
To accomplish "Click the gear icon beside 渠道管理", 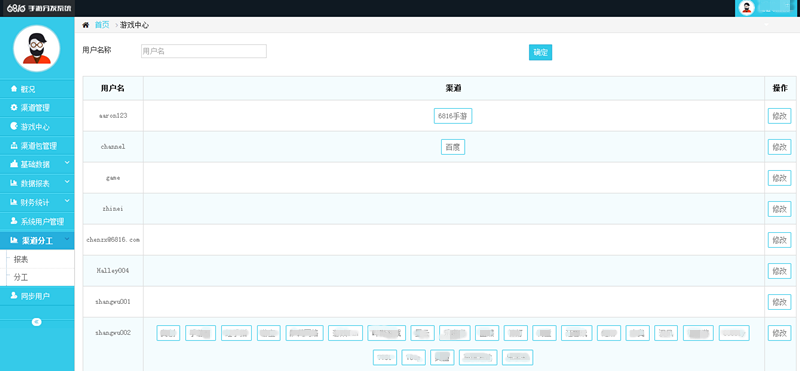I will tap(14, 108).
